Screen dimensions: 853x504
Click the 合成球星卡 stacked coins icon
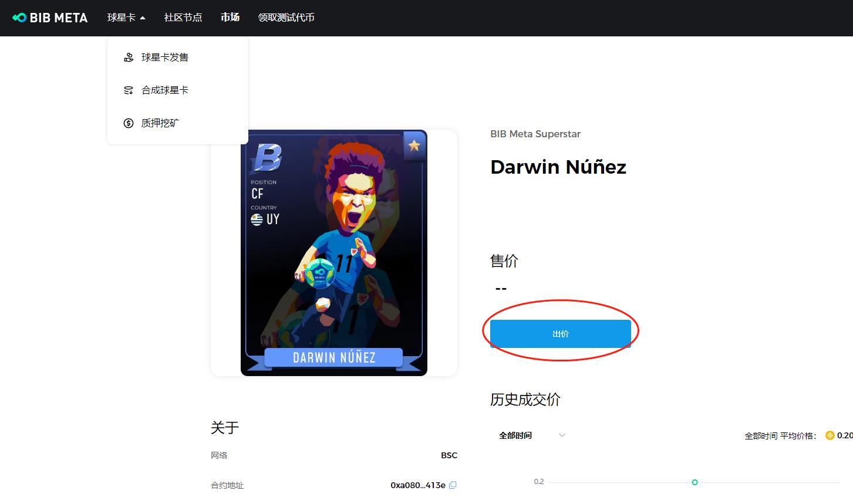(129, 90)
